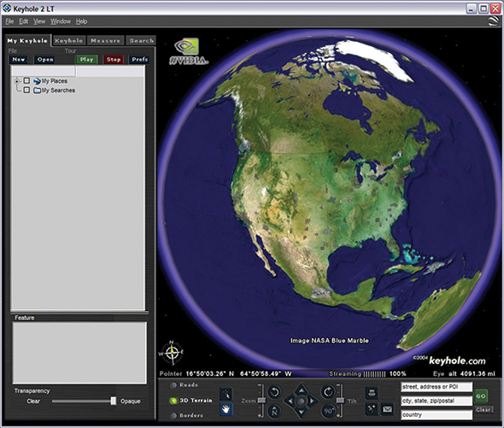This screenshot has width=504, height=428.
Task: Click the Tilt slider handle
Action: point(340,401)
